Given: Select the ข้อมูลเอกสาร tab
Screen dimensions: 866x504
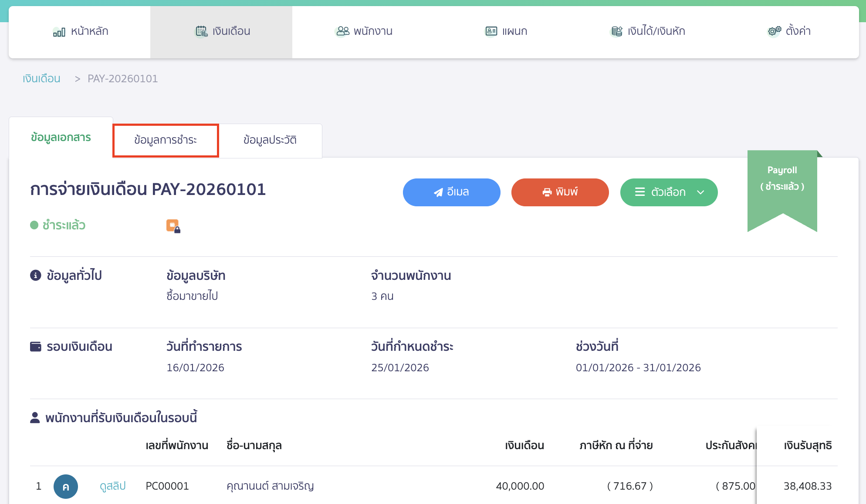Looking at the screenshot, I should click(x=61, y=138).
